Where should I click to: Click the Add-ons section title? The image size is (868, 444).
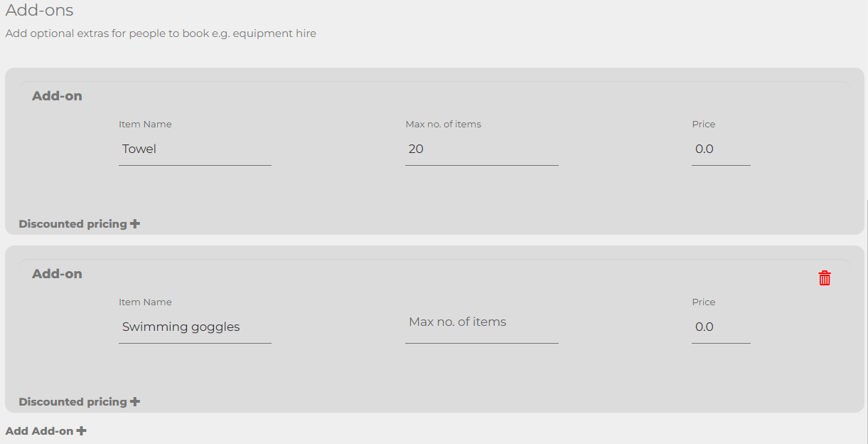point(39,10)
